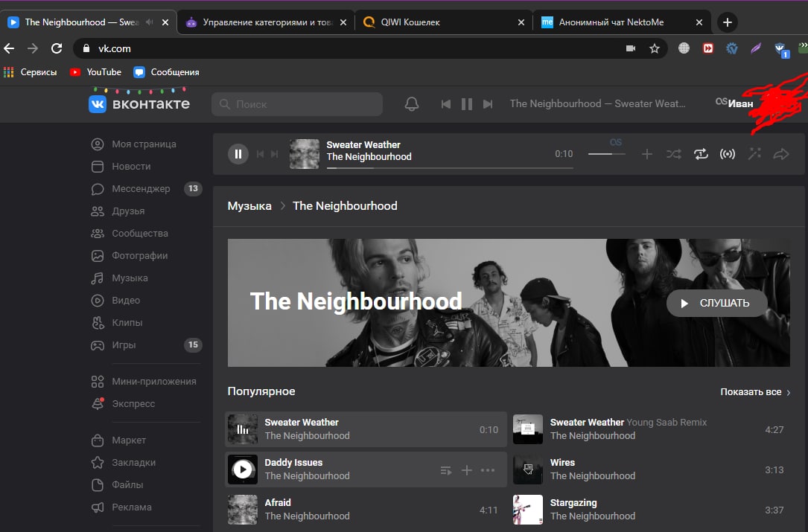The height and width of the screenshot is (532, 808).
Task: Open Закладки in the sidebar
Action: click(124, 463)
